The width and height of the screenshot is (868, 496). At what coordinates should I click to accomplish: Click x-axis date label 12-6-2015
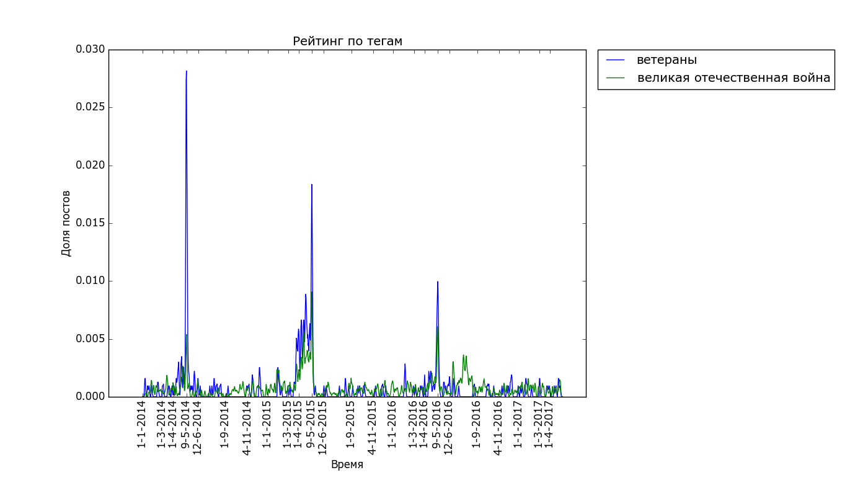[322, 428]
